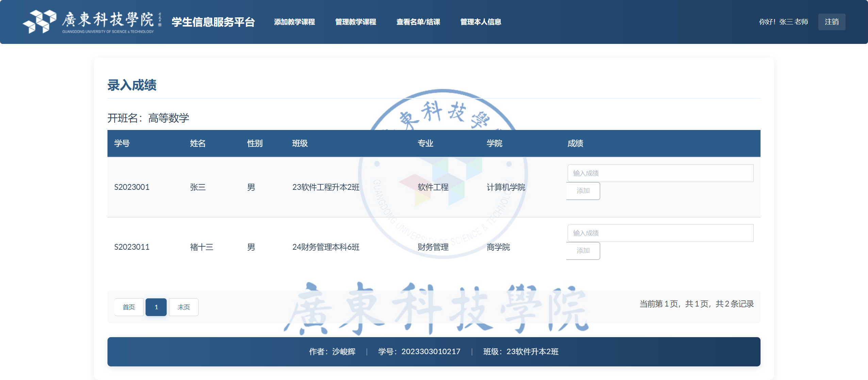The height and width of the screenshot is (380, 868).
Task: Open 查看名单/结课 menu item
Action: pos(418,22)
